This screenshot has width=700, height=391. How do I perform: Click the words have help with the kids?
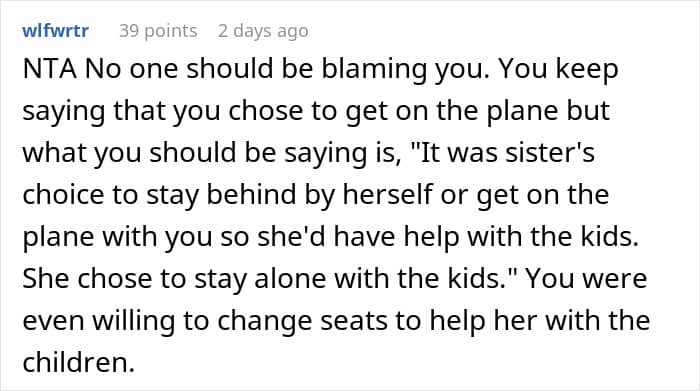(x=487, y=235)
